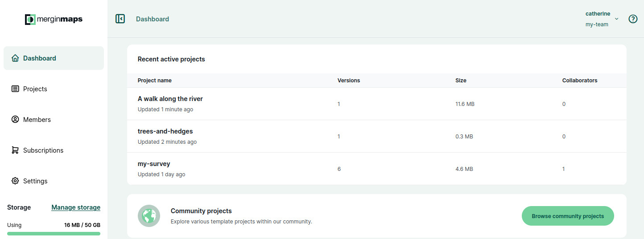
Task: Click Browse community projects button
Action: pyautogui.click(x=568, y=216)
